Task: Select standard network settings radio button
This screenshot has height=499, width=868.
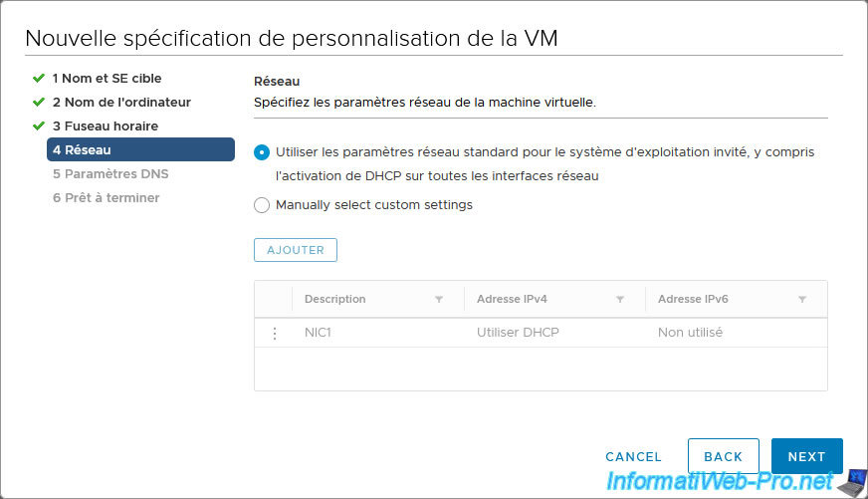Action: (x=262, y=152)
